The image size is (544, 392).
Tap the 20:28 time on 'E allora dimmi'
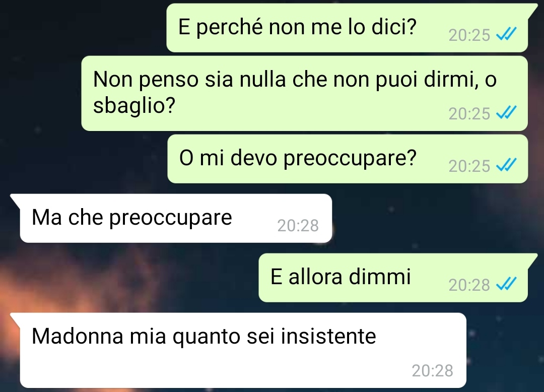tap(469, 285)
